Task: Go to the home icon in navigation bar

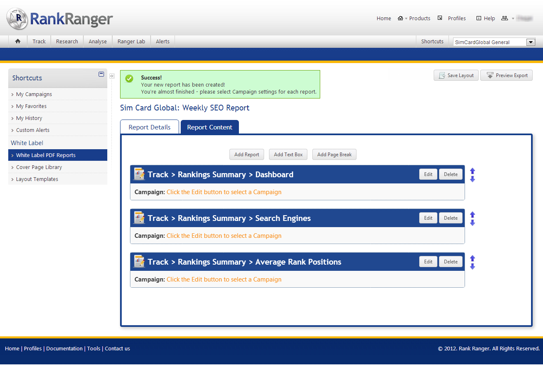Action: pyautogui.click(x=18, y=41)
